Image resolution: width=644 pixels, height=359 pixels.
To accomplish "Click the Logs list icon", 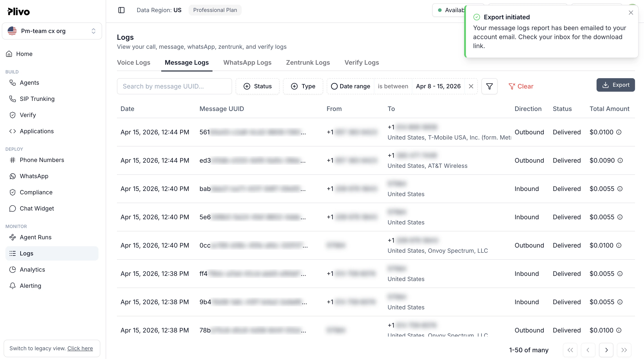I will pos(13,254).
